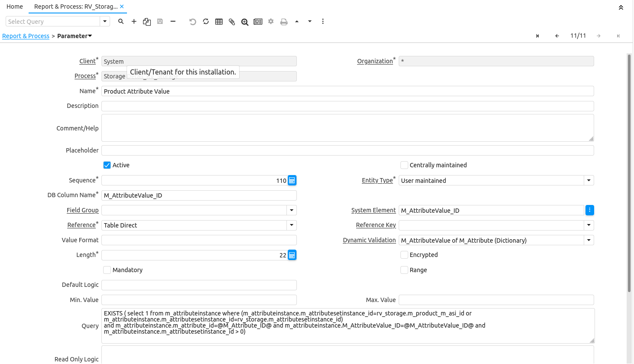
Task: Open System Element info with blue button
Action: tap(589, 210)
